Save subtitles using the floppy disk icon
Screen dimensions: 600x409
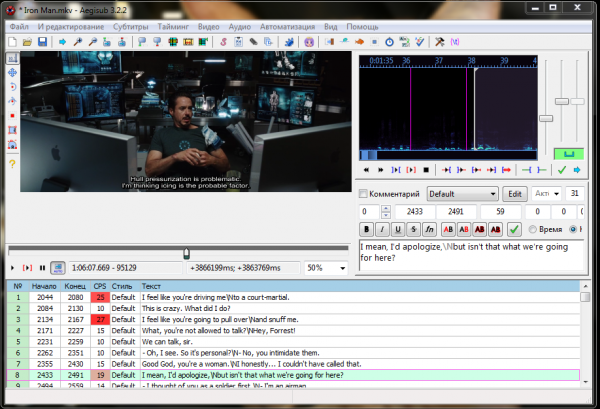[42, 42]
